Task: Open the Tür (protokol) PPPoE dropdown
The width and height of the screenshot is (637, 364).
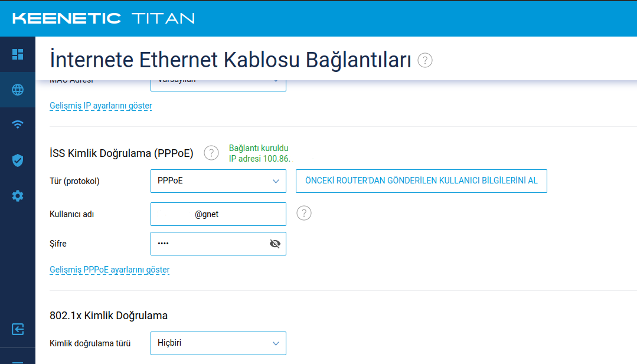Action: pos(218,181)
